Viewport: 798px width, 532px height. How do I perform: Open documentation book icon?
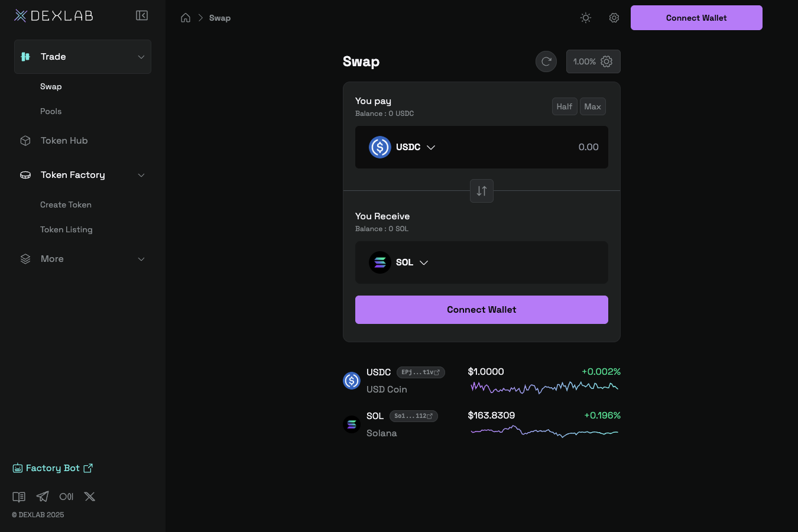[x=19, y=497]
